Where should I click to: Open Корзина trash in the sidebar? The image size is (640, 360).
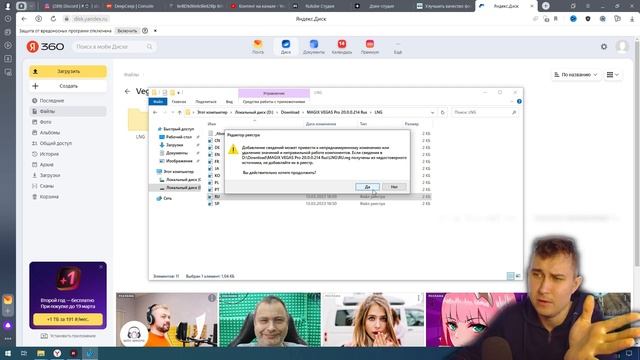[x=49, y=197]
